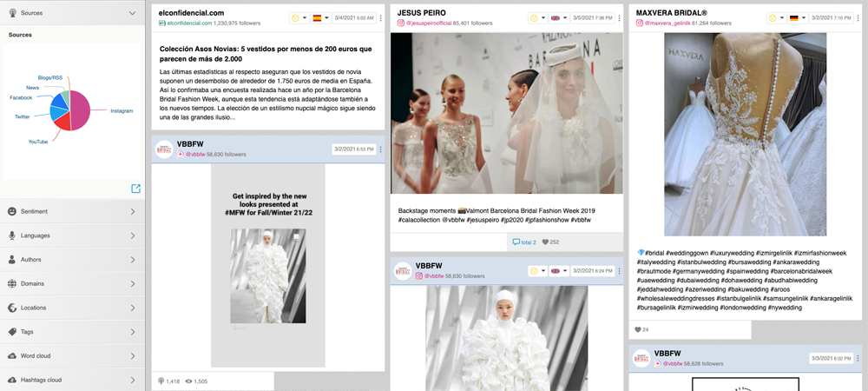Click VBBFW avatar logo on 6:24 PM post
The image size is (868, 391).
(403, 271)
